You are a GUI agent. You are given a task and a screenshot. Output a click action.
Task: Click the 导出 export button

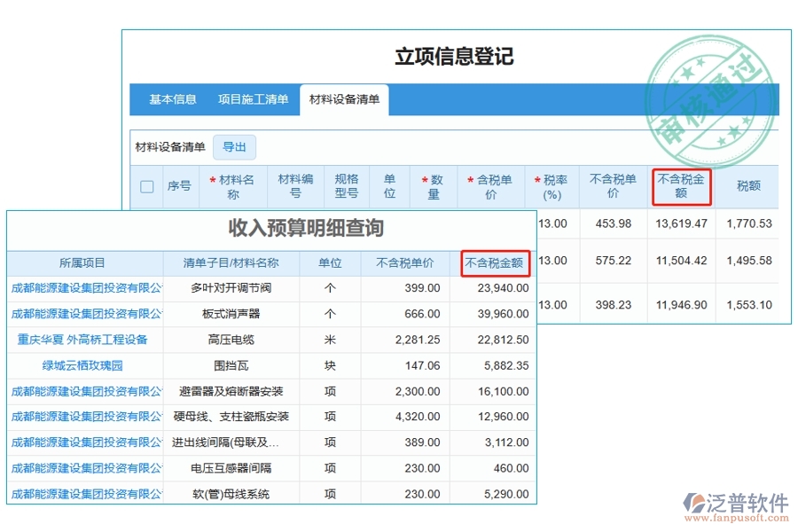click(x=236, y=147)
